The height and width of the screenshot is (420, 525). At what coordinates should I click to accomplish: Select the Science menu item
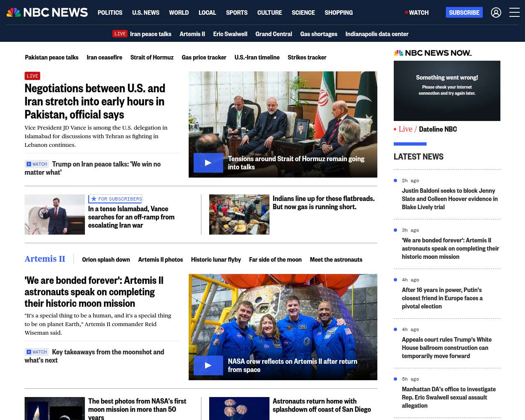[303, 13]
